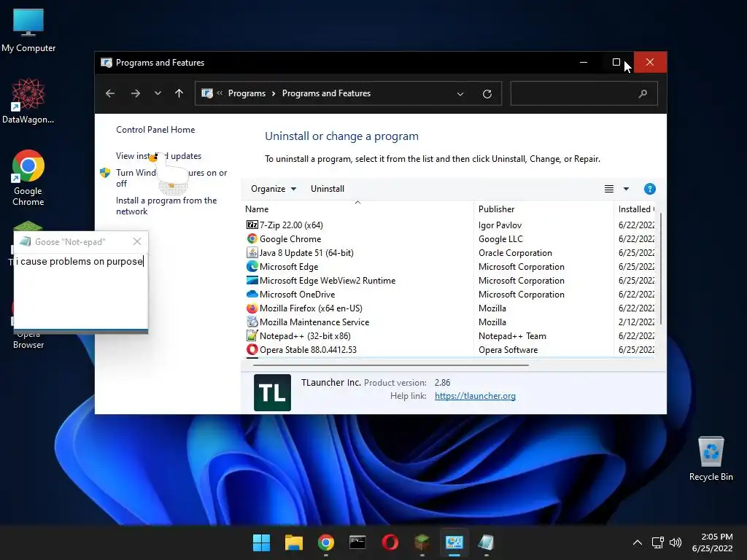Viewport: 747px width, 560px height.
Task: Open Opera from the taskbar
Action: coord(390,542)
